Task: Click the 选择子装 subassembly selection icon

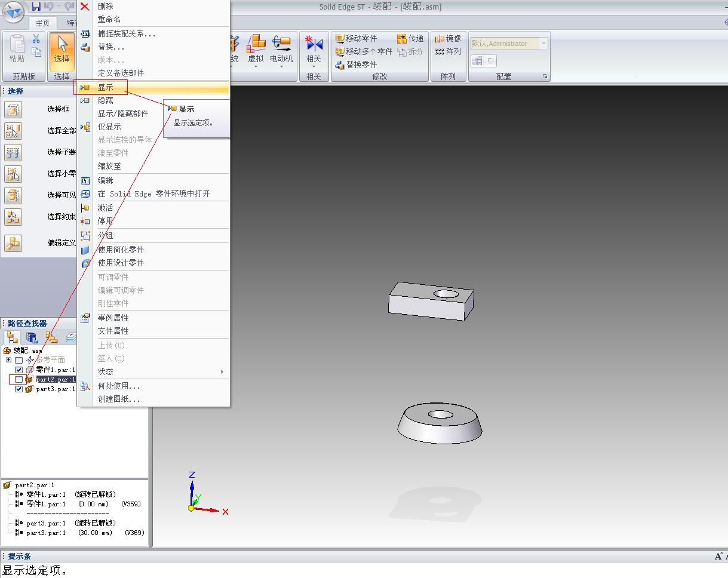Action: coord(13,152)
